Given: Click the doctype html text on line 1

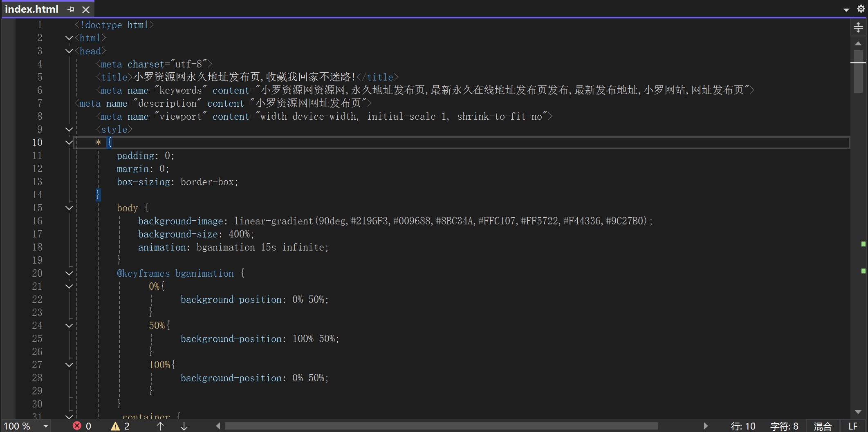Looking at the screenshot, I should (114, 25).
